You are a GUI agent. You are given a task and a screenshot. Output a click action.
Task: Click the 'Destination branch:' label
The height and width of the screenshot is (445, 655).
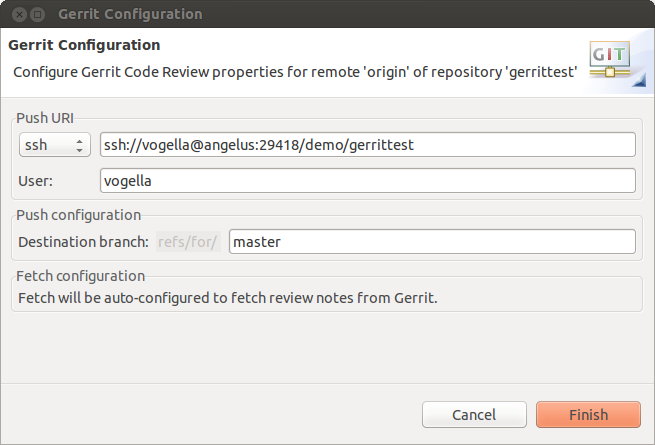[84, 242]
